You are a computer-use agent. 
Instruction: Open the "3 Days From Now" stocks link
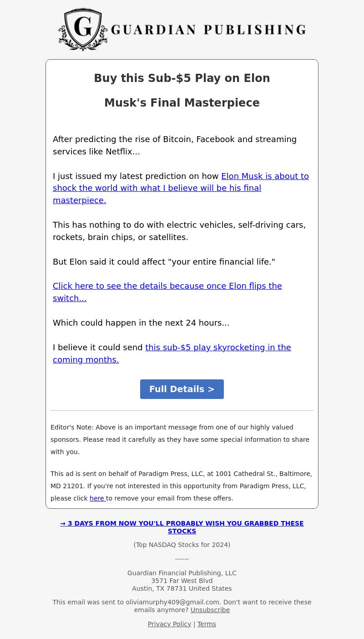click(x=186, y=524)
